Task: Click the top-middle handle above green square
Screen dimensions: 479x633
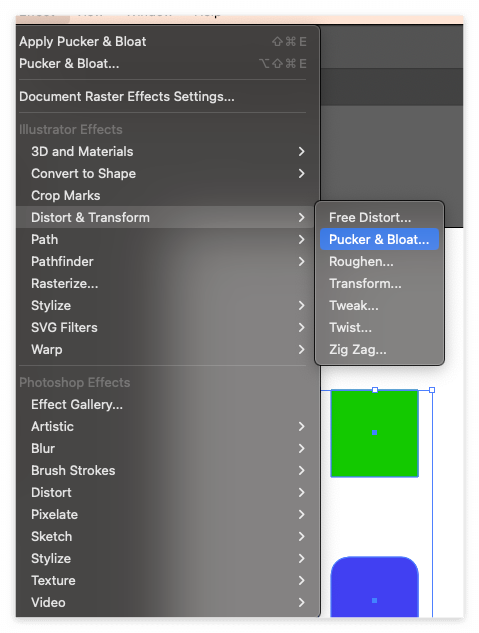Action: [x=375, y=390]
